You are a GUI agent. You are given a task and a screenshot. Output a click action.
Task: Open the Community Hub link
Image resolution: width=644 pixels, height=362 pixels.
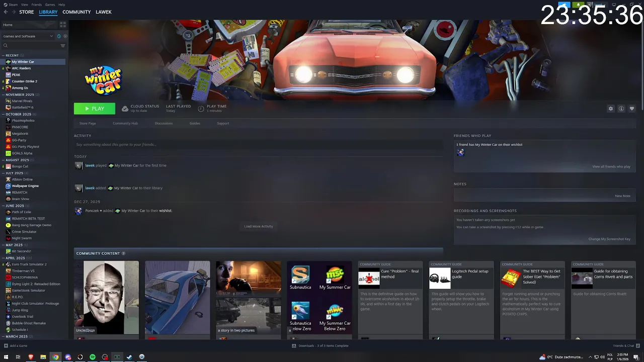pos(125,123)
